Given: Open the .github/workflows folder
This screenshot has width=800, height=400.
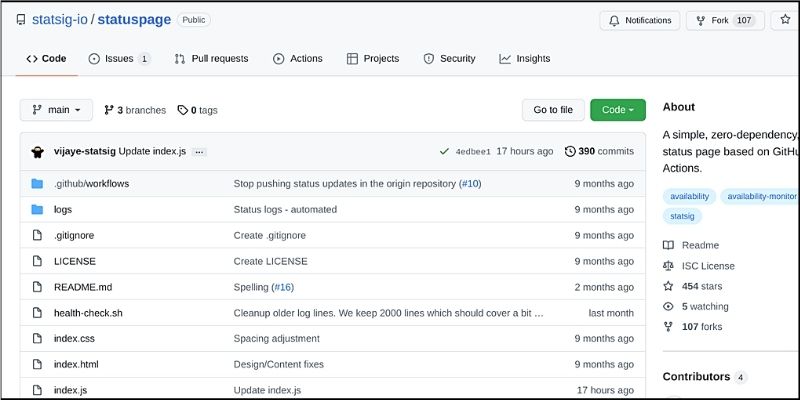Looking at the screenshot, I should pos(91,184).
